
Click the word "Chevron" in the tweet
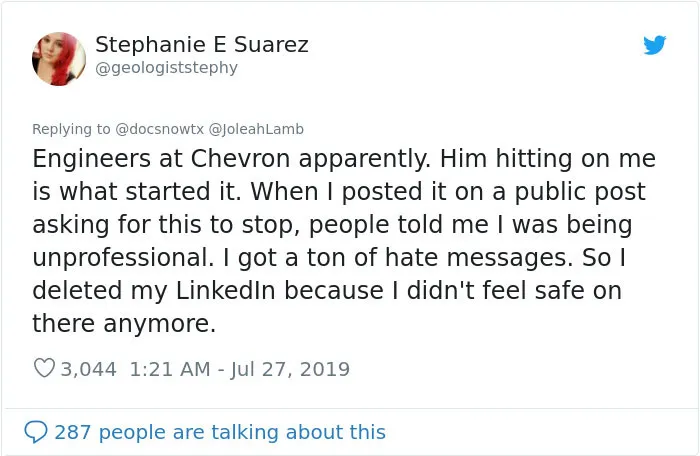(x=241, y=159)
